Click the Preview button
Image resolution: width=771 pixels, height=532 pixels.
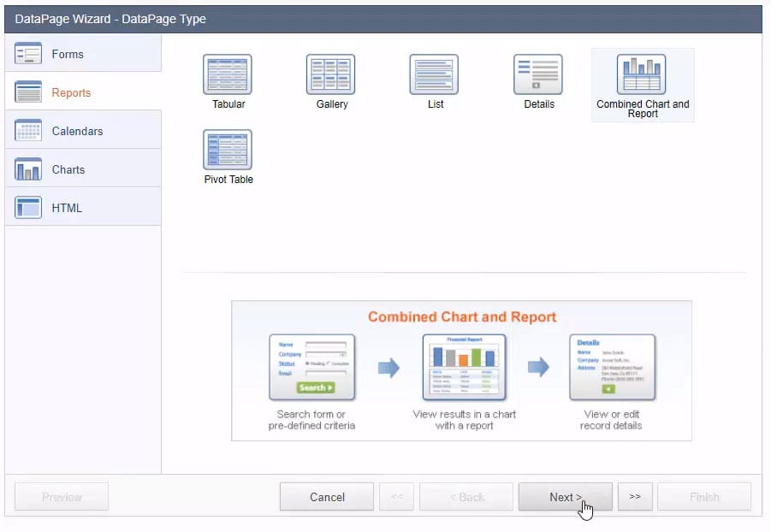click(62, 497)
